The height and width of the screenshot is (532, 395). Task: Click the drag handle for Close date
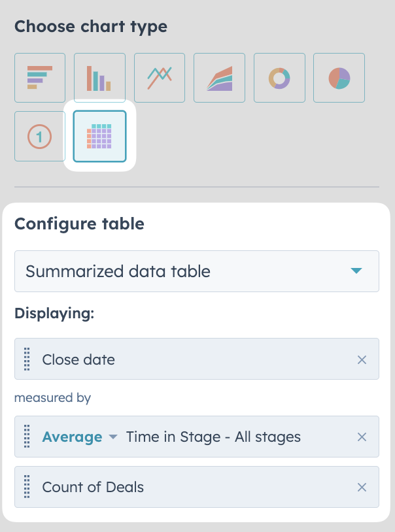coord(27,359)
